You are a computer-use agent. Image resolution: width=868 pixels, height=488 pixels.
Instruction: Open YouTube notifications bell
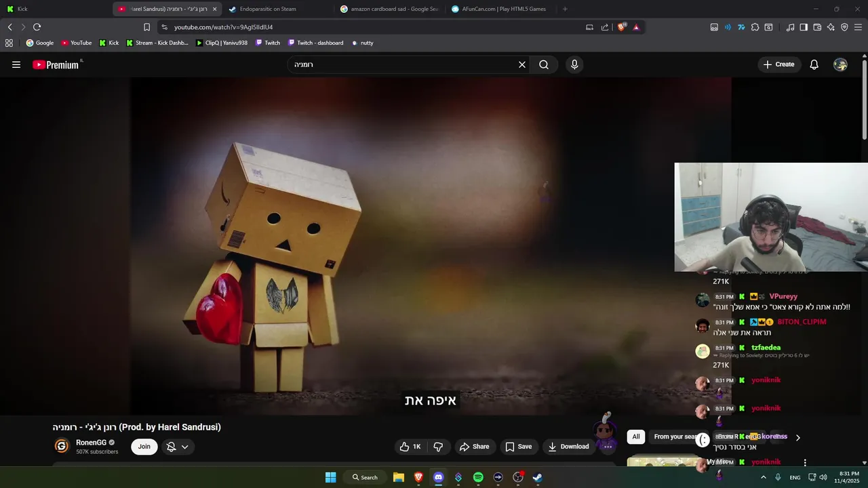[814, 64]
